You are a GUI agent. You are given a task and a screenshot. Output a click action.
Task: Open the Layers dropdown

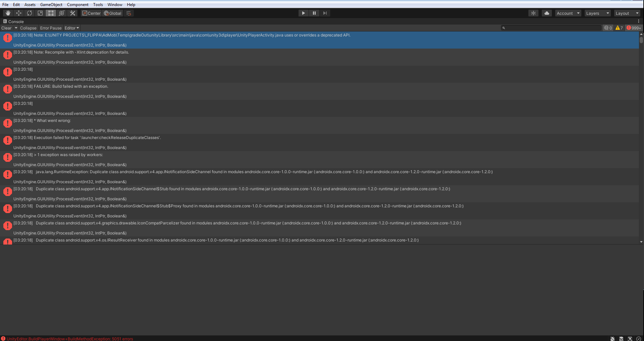coord(597,13)
